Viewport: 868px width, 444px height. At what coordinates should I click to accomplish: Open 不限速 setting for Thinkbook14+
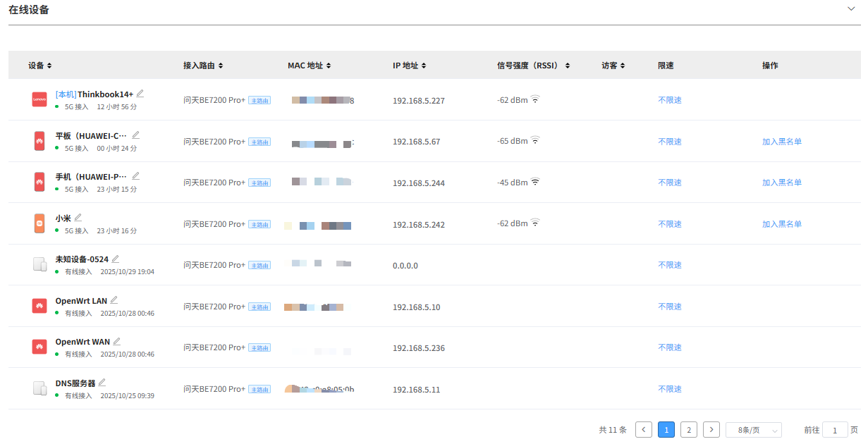click(x=668, y=99)
